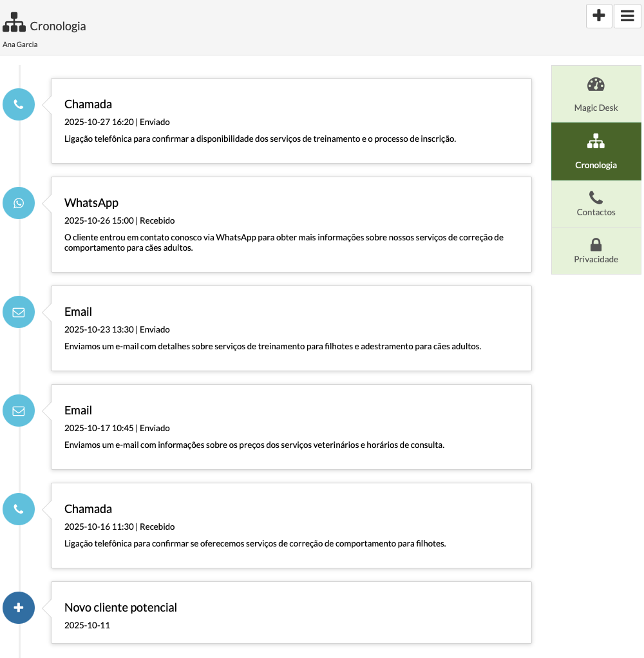Viewport: 644px width, 658px height.
Task: Open the Chamada entry dated 2025-10-27
Action: coord(291,121)
